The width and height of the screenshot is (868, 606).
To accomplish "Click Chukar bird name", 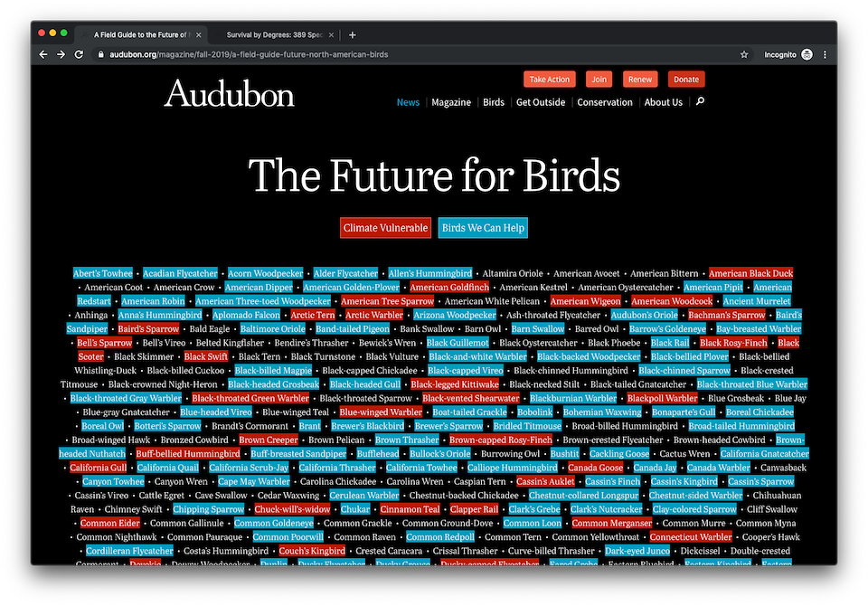I will 354,508.
